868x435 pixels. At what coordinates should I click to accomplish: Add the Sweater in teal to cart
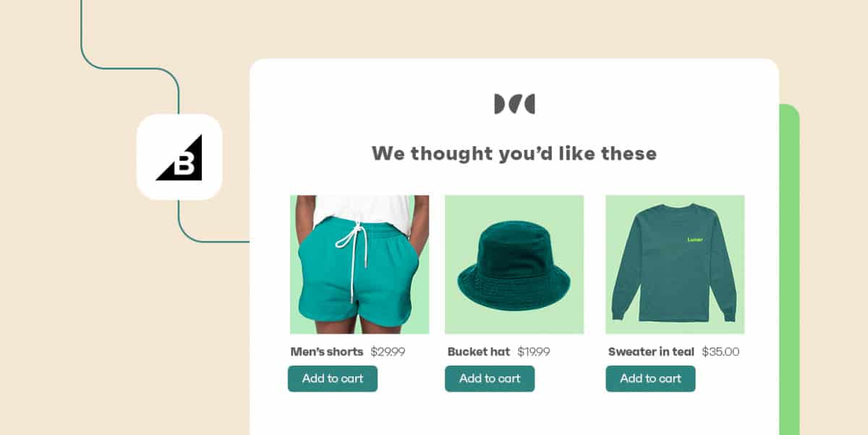(x=650, y=378)
